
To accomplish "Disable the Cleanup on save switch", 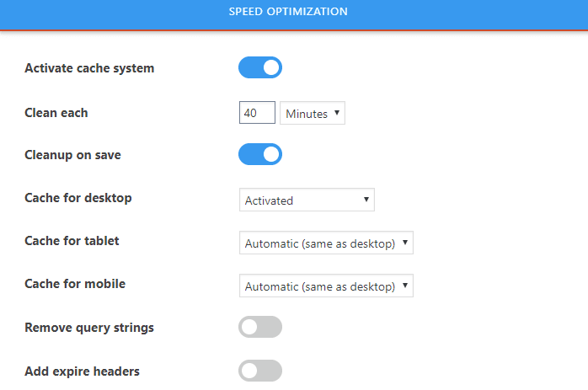I will coord(259,155).
